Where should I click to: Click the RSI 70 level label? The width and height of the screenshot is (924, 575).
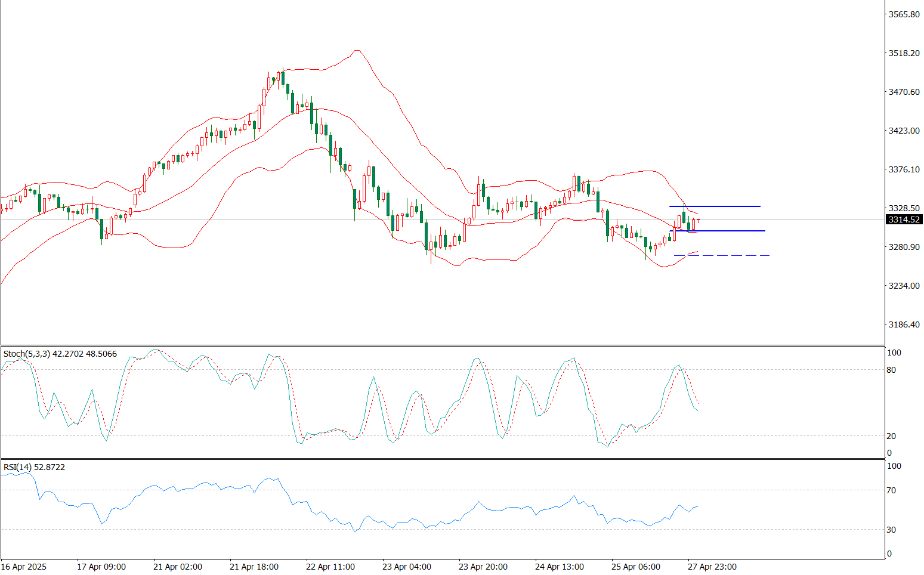(891, 490)
